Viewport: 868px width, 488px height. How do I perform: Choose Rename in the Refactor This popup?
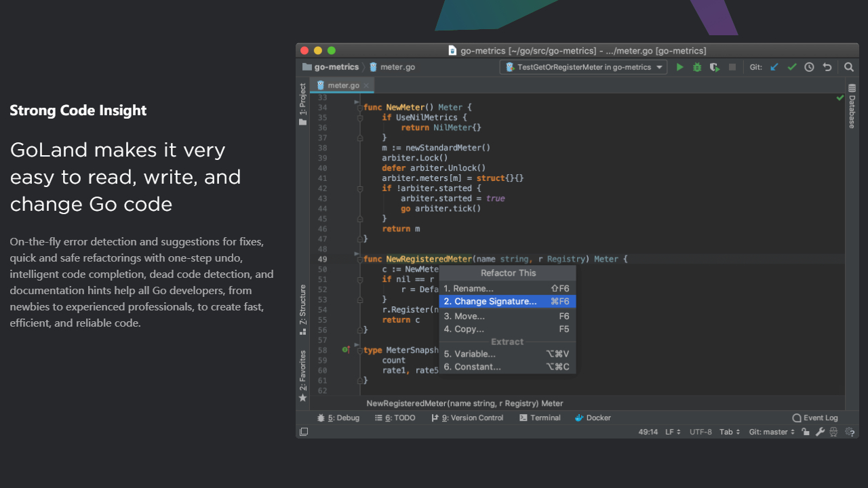507,289
